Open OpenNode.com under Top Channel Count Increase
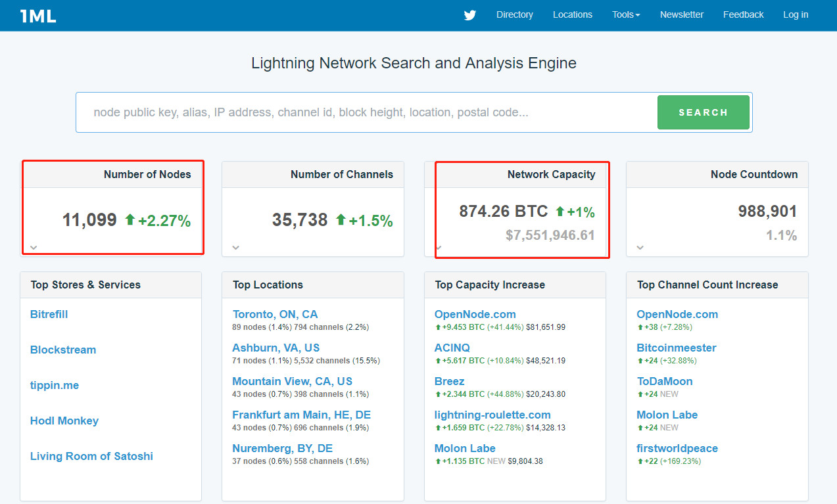Screen dimensions: 837x504 point(677,314)
